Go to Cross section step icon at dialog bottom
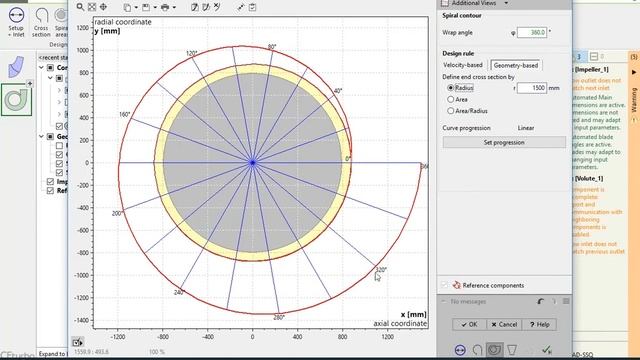640x360 pixels. click(x=477, y=350)
